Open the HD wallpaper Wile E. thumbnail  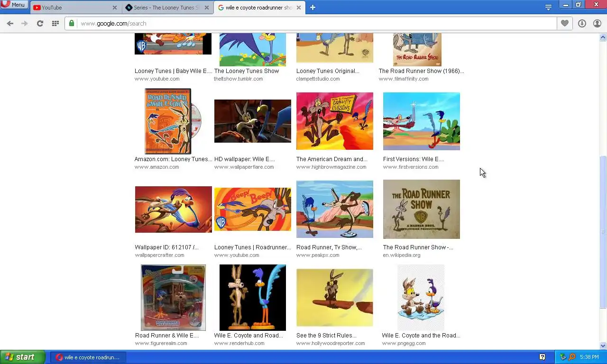[x=252, y=121]
